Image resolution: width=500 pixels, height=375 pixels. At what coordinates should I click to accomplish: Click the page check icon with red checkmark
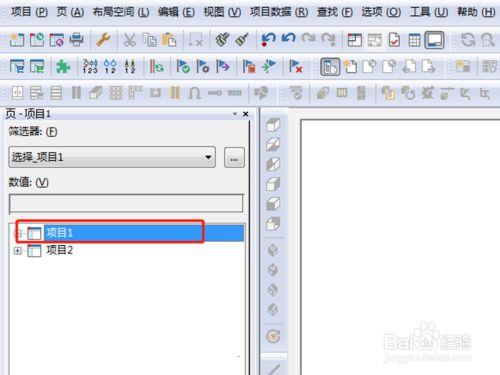point(395,40)
